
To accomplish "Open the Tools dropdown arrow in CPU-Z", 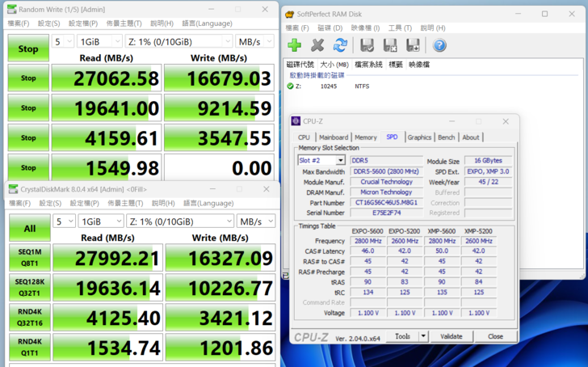I will pos(424,336).
